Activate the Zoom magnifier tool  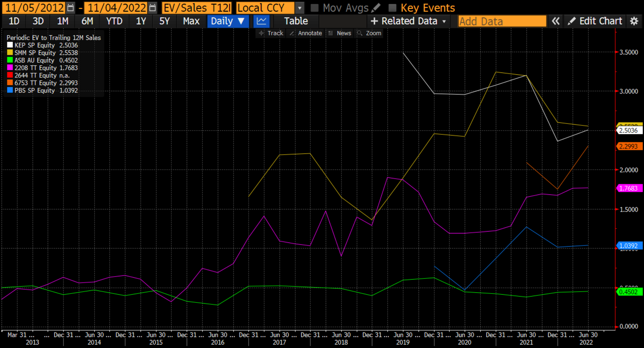369,33
